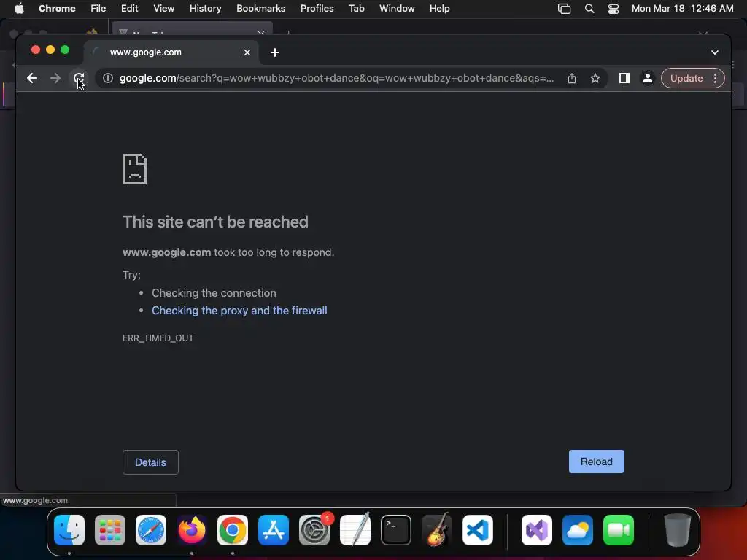View site information icon in address bar
Viewport: 747px width, 560px height.
108,78
